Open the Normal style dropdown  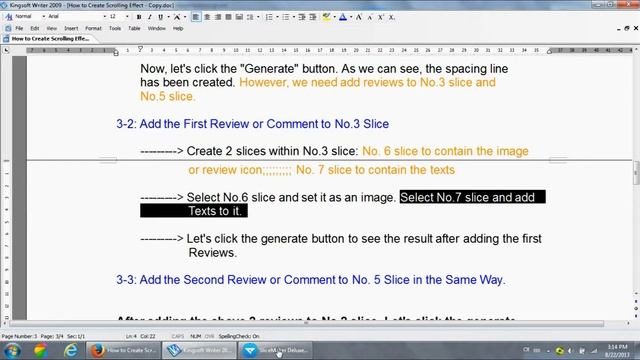point(44,16)
